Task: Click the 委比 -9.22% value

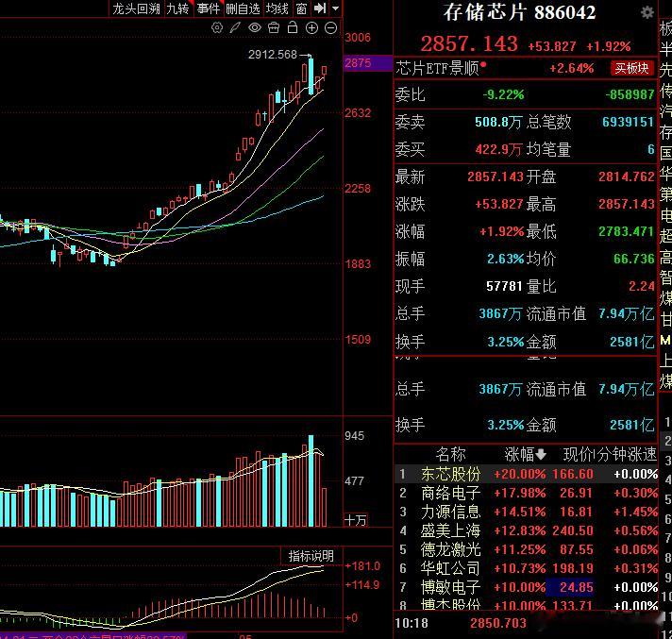Action: click(x=504, y=94)
